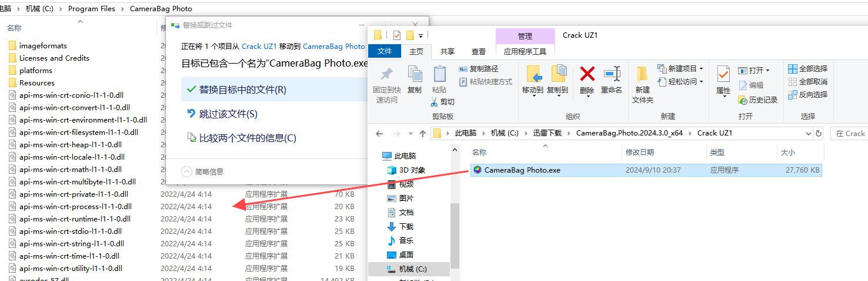The width and height of the screenshot is (868, 281).
Task: Click the Delete (删除) red X icon
Action: click(x=587, y=74)
